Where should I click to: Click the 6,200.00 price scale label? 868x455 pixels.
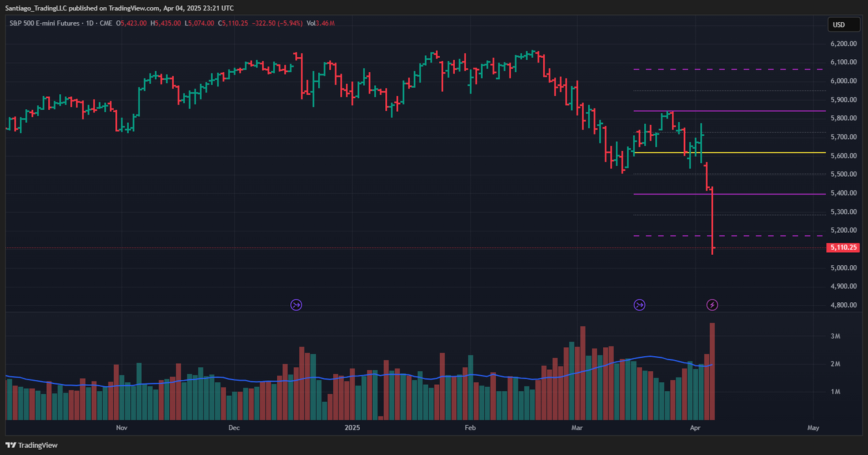[843, 44]
